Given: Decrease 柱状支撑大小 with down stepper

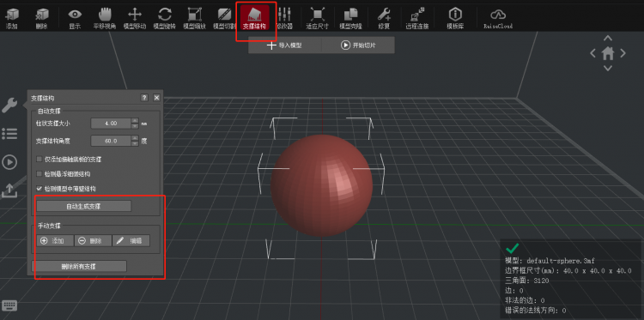Looking at the screenshot, I should tap(135, 126).
